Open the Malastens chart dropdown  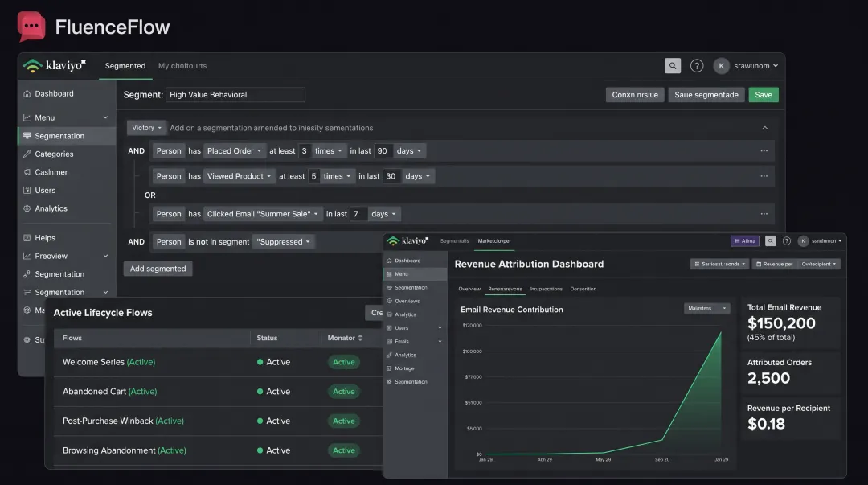[707, 308]
